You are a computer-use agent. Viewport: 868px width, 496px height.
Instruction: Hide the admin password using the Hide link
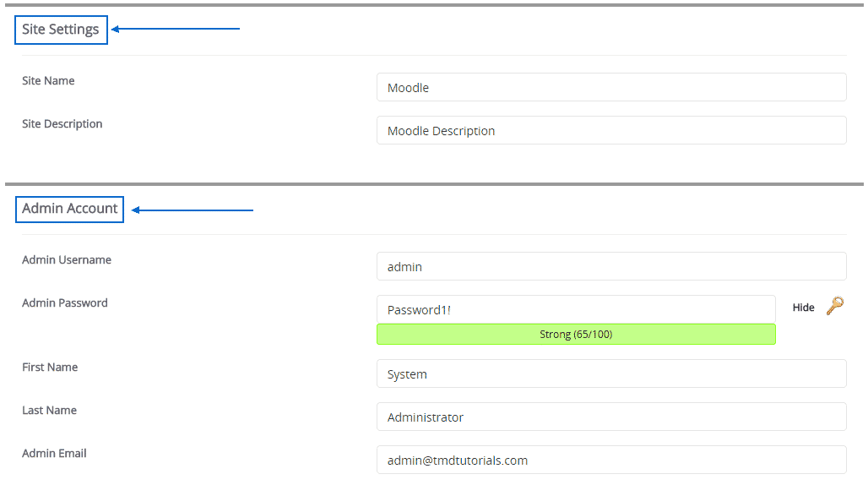click(x=803, y=308)
